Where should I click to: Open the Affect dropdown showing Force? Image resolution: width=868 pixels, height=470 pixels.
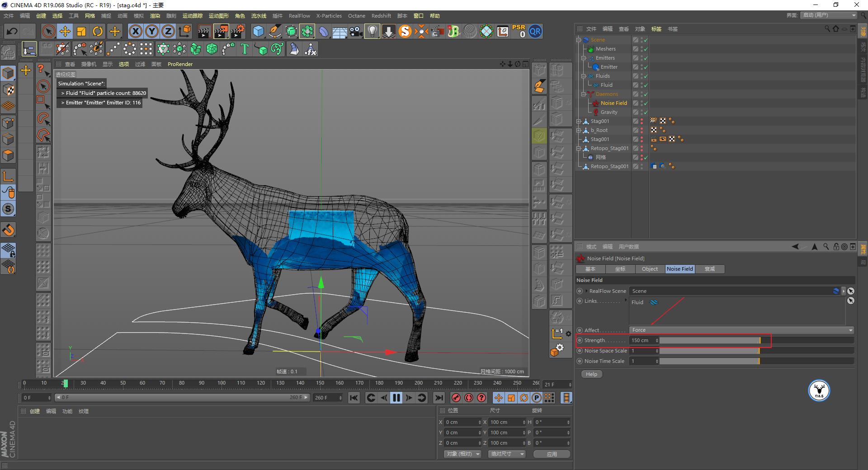point(741,330)
